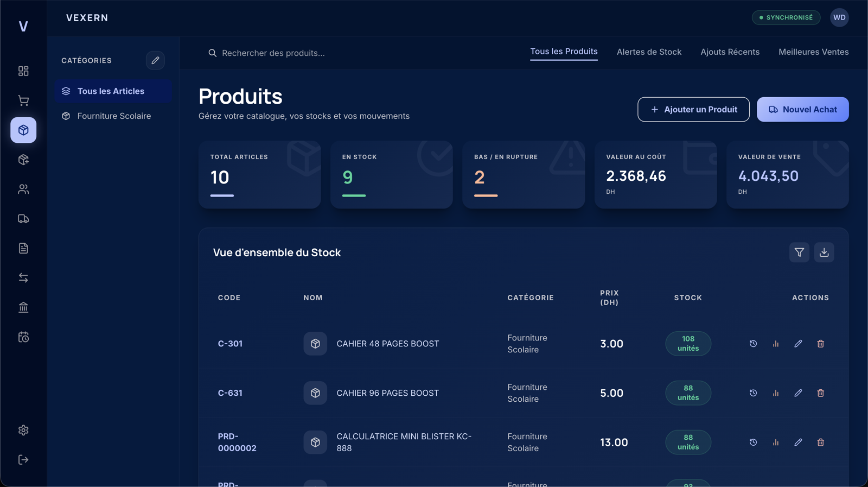Screen dimensions: 868x487
Task: Open the delivery truck icon in sidebar
Action: [x=23, y=219]
